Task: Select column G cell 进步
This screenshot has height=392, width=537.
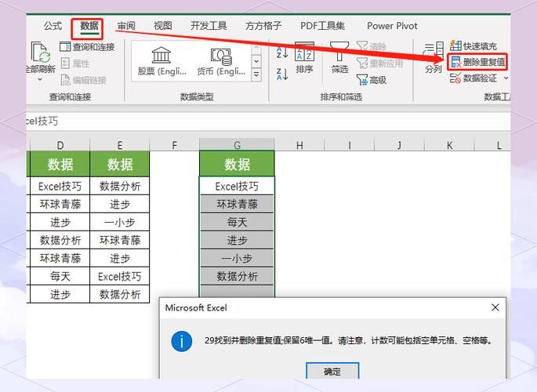Action: [237, 240]
